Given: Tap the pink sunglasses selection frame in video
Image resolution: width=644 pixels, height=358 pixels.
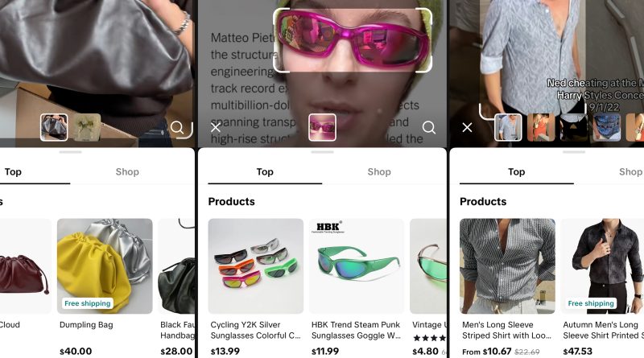Looking at the screenshot, I should click(353, 39).
